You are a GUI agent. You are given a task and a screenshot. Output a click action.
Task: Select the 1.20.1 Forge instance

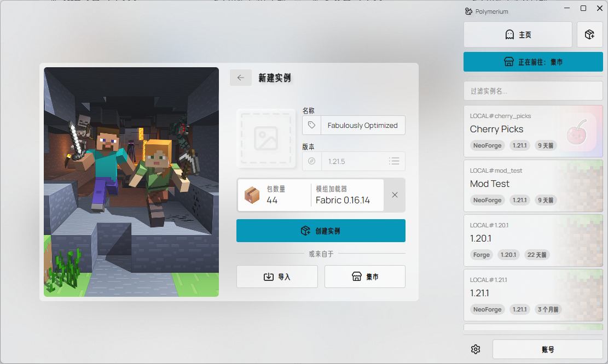[x=509, y=240]
